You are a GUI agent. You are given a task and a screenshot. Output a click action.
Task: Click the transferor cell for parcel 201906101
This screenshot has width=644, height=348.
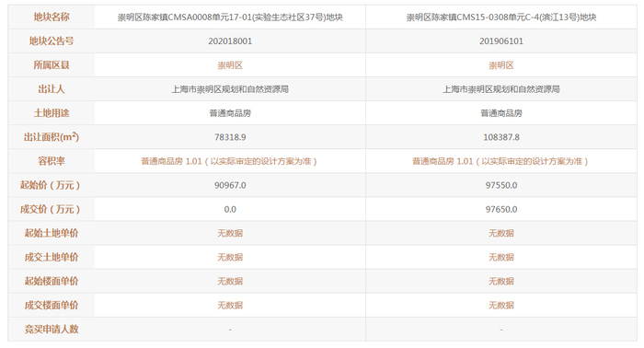[501, 89]
